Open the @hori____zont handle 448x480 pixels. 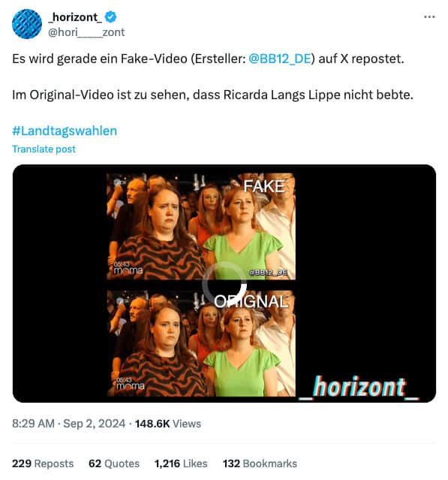click(x=86, y=32)
